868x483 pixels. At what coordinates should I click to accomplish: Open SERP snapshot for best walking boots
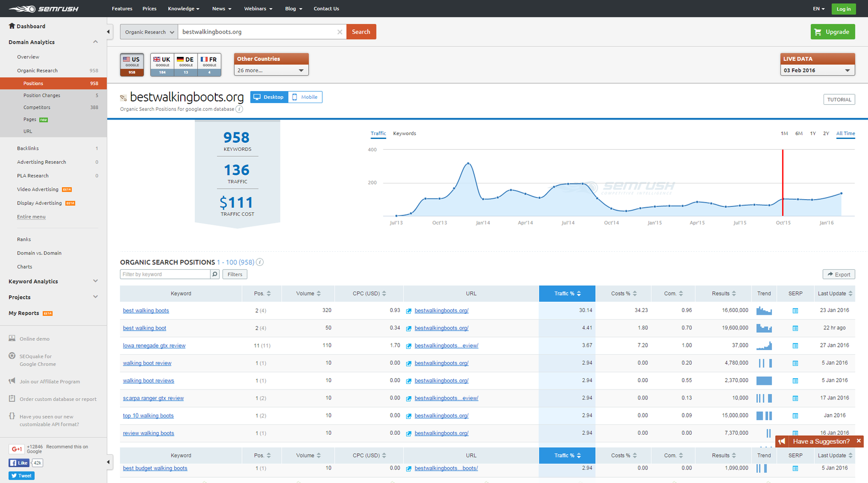pyautogui.click(x=795, y=311)
